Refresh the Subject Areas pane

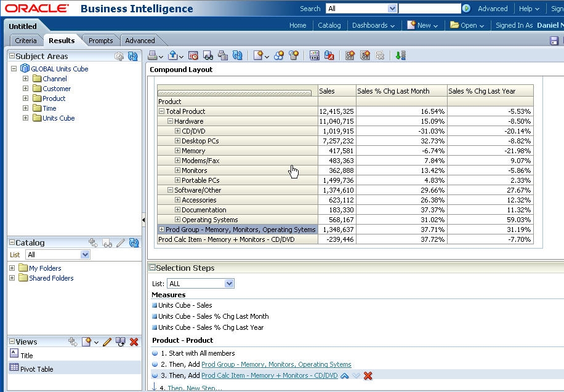click(133, 57)
